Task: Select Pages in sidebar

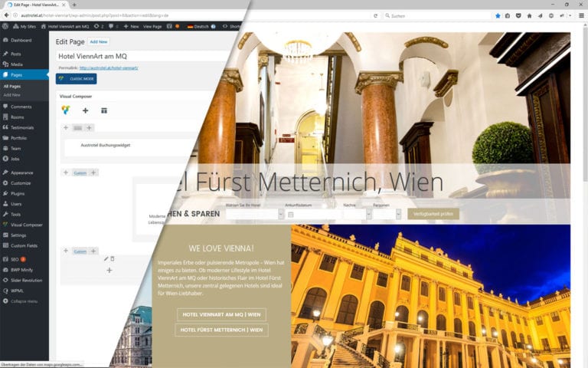Action: pos(24,75)
